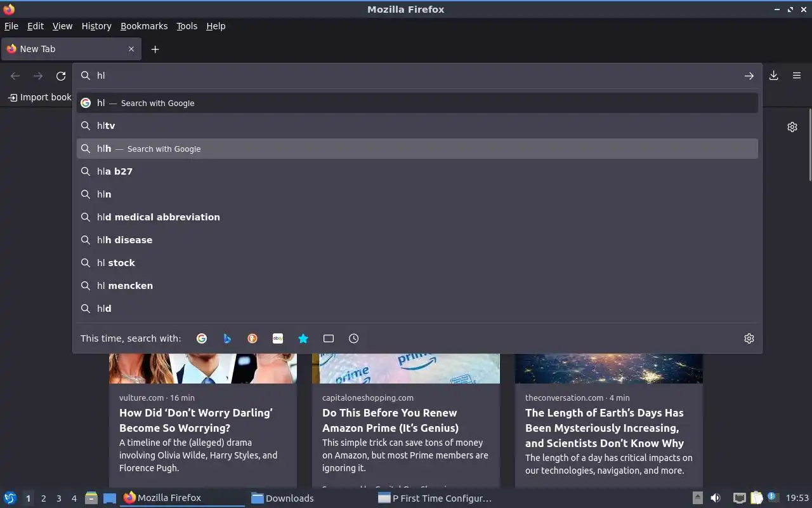Image resolution: width=812 pixels, height=508 pixels.
Task: Switch to workspace 1
Action: point(28,498)
